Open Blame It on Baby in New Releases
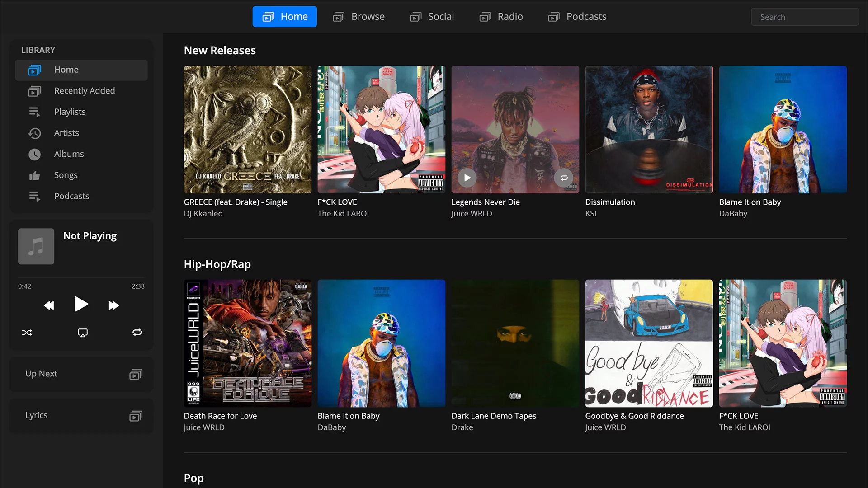 click(x=783, y=130)
